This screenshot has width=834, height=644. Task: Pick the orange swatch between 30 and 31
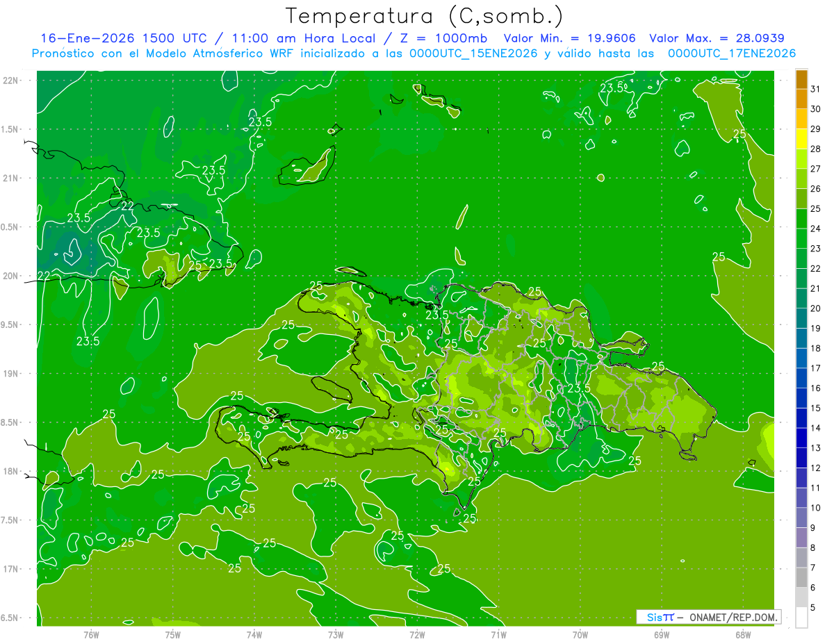[801, 99]
